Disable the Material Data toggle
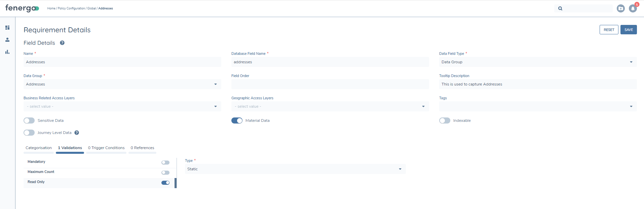This screenshot has width=644, height=209. (237, 120)
